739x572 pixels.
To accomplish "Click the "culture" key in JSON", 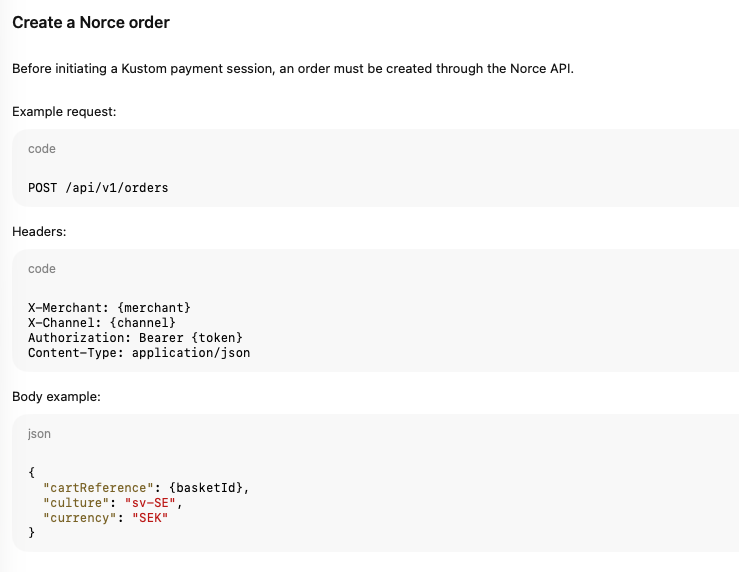I will 76,502.
